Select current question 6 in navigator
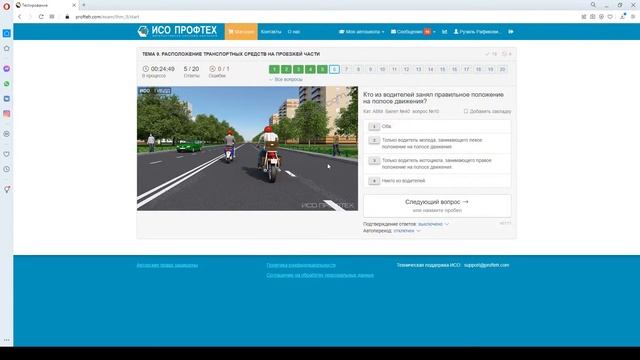 pyautogui.click(x=334, y=69)
